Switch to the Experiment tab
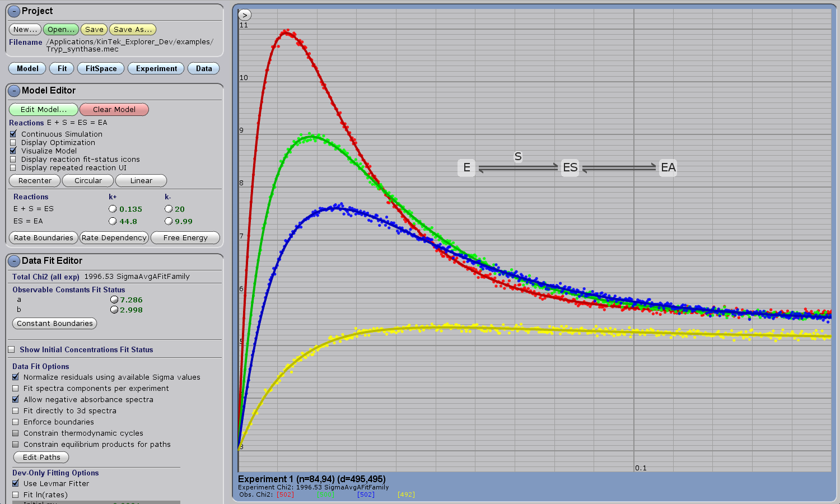 pos(156,68)
